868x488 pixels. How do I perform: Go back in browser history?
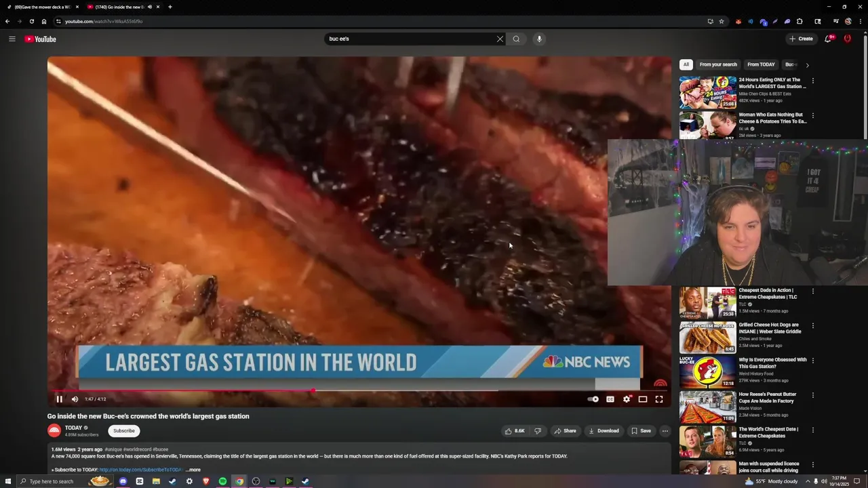[7, 21]
